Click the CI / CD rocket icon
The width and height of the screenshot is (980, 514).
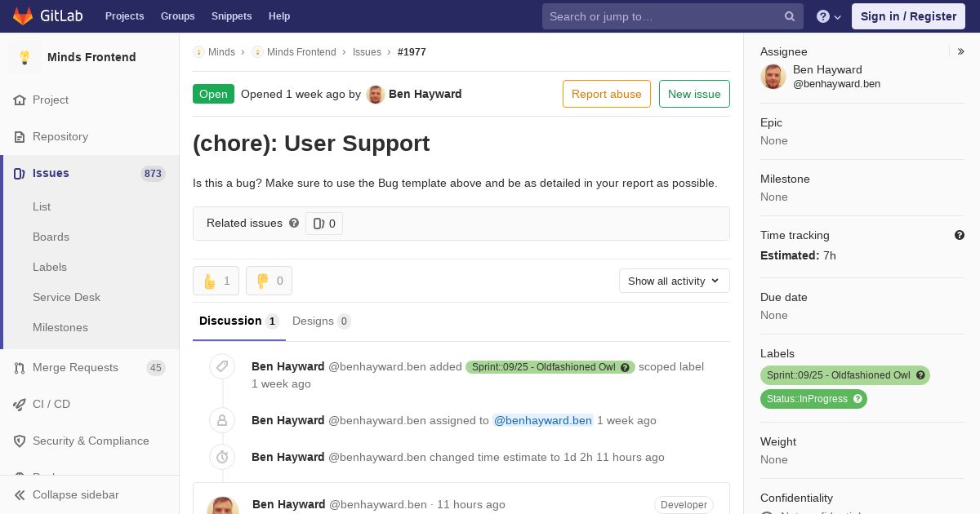[x=20, y=404]
